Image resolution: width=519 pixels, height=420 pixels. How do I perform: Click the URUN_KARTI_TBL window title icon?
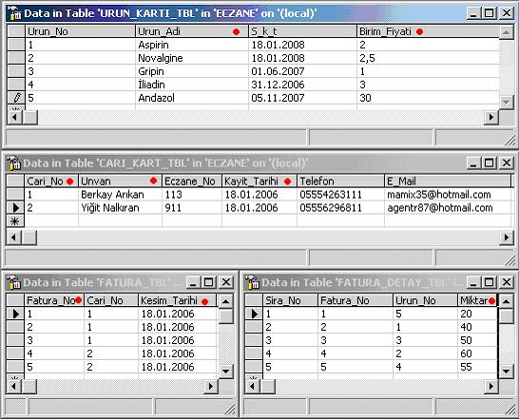[x=15, y=13]
